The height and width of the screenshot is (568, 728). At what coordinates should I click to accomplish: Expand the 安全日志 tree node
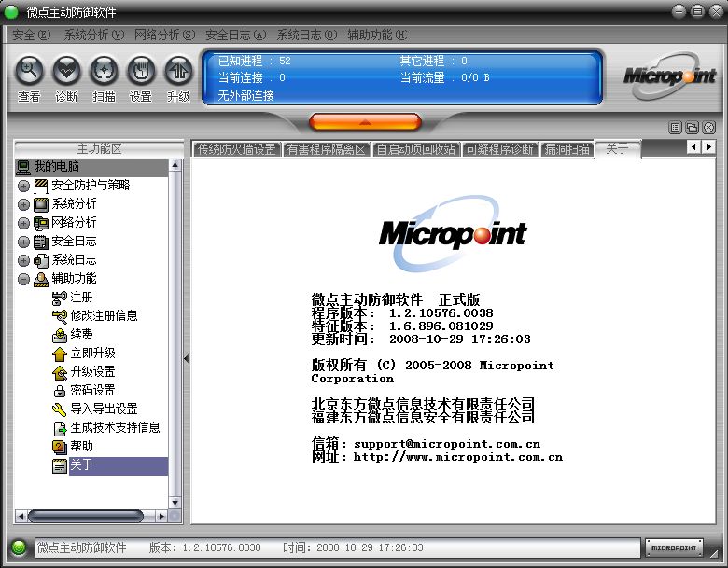23,242
